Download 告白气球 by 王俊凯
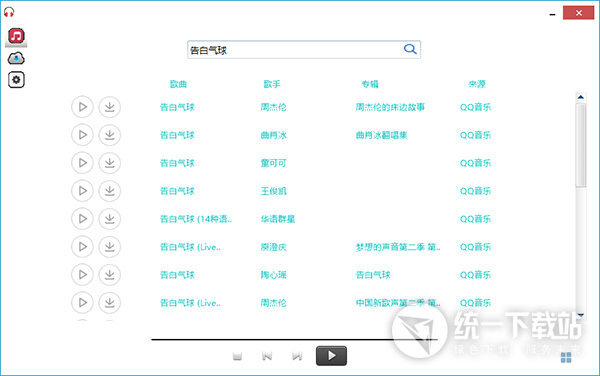The width and height of the screenshot is (600, 376). (x=110, y=190)
